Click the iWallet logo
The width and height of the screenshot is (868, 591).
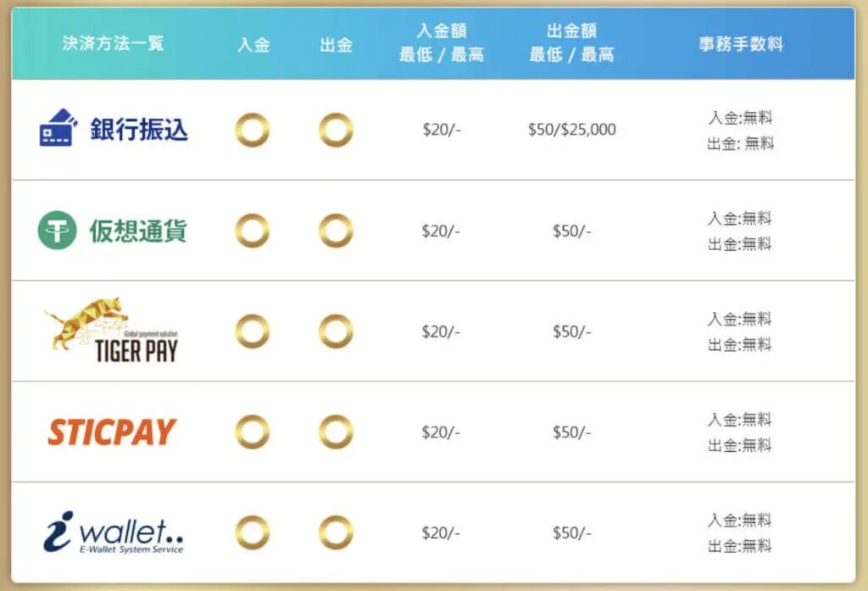[x=113, y=532]
